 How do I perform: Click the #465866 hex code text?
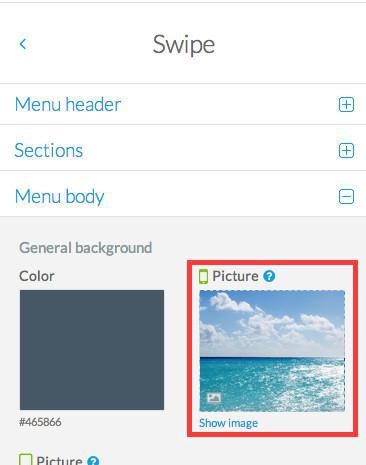(40, 422)
